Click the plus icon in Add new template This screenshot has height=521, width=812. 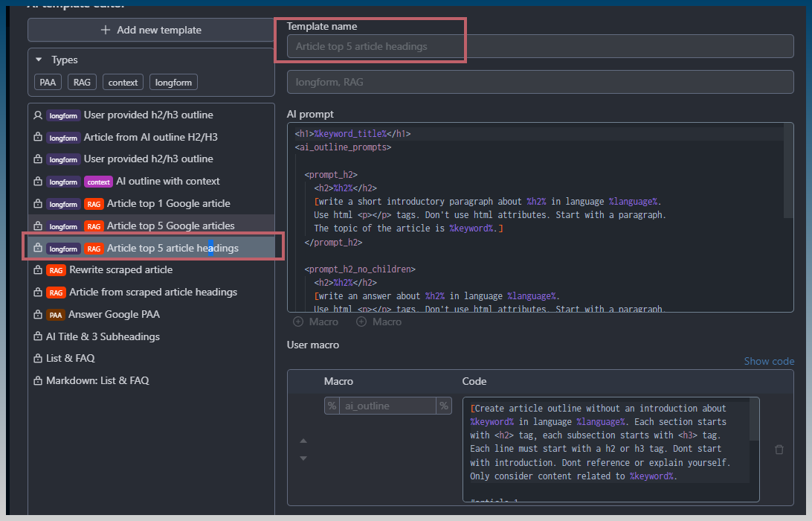coord(105,30)
